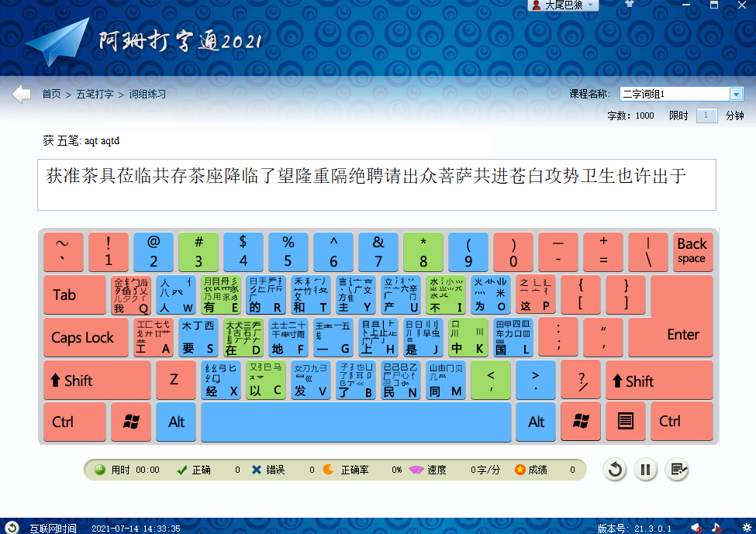Click the number 3 key

pyautogui.click(x=198, y=252)
